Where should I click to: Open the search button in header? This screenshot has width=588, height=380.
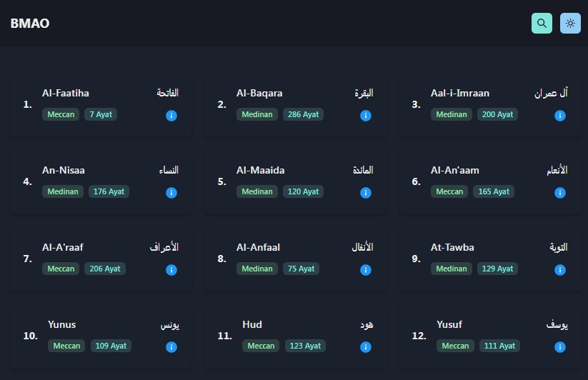pyautogui.click(x=542, y=23)
